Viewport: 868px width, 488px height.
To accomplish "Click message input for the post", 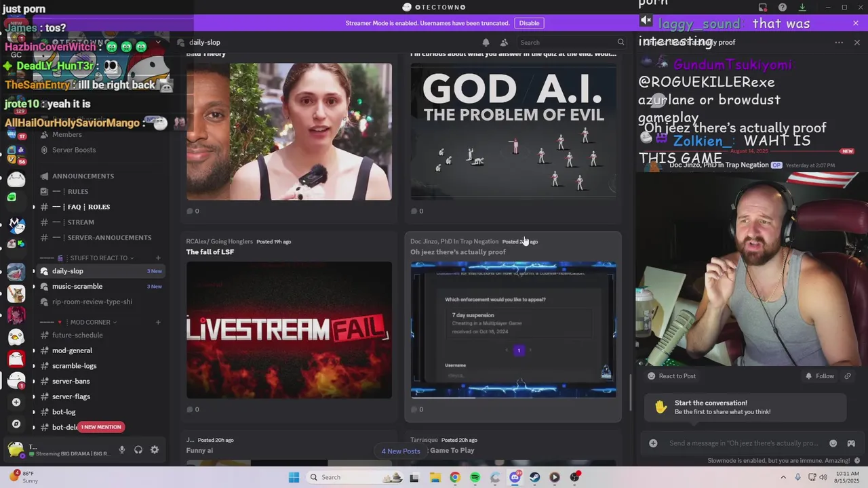I will pos(743,443).
